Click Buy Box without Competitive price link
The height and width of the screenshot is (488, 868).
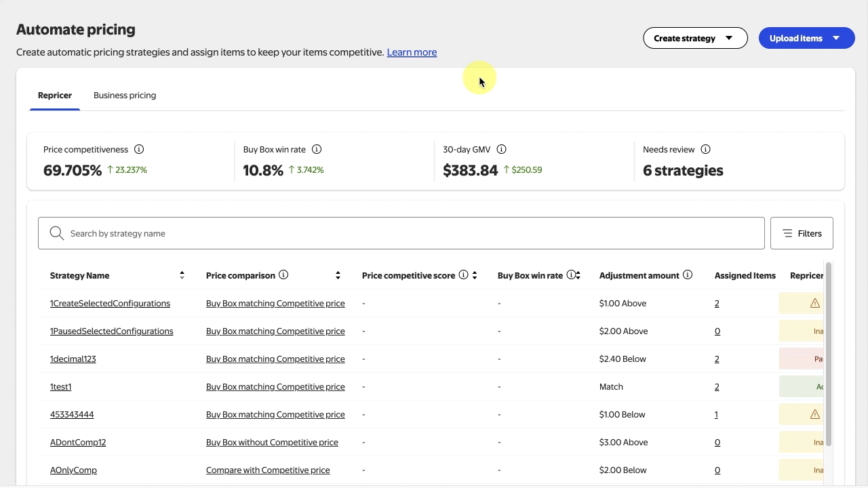click(272, 442)
